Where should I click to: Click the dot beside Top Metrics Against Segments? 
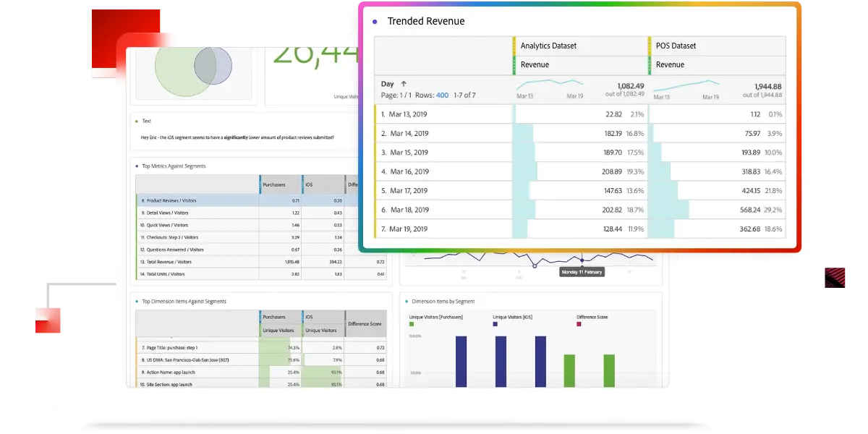point(136,166)
